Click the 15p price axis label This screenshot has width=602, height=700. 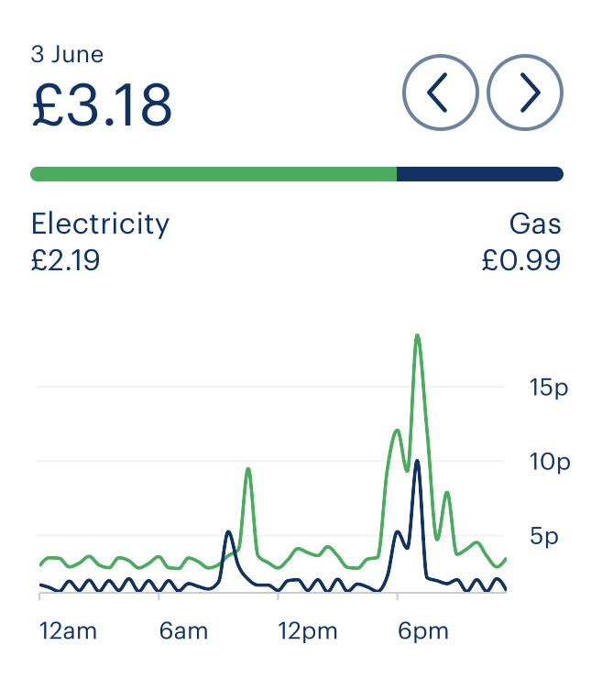549,388
